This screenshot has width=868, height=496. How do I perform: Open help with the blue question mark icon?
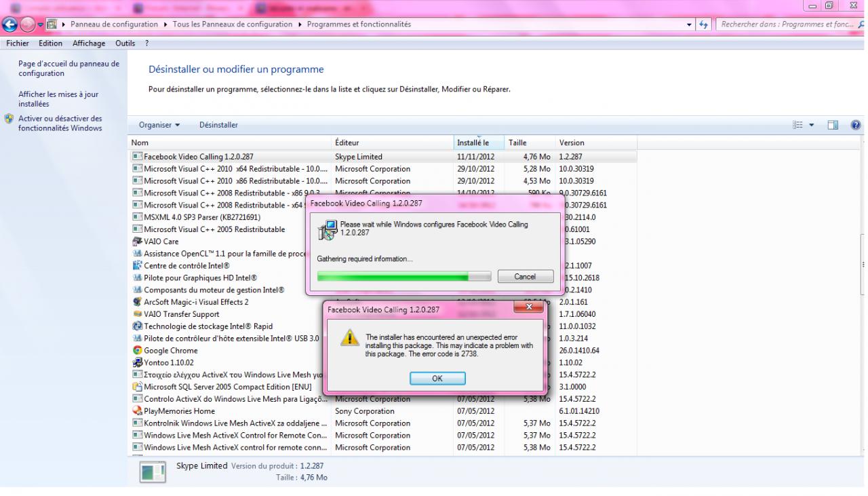[x=856, y=125]
